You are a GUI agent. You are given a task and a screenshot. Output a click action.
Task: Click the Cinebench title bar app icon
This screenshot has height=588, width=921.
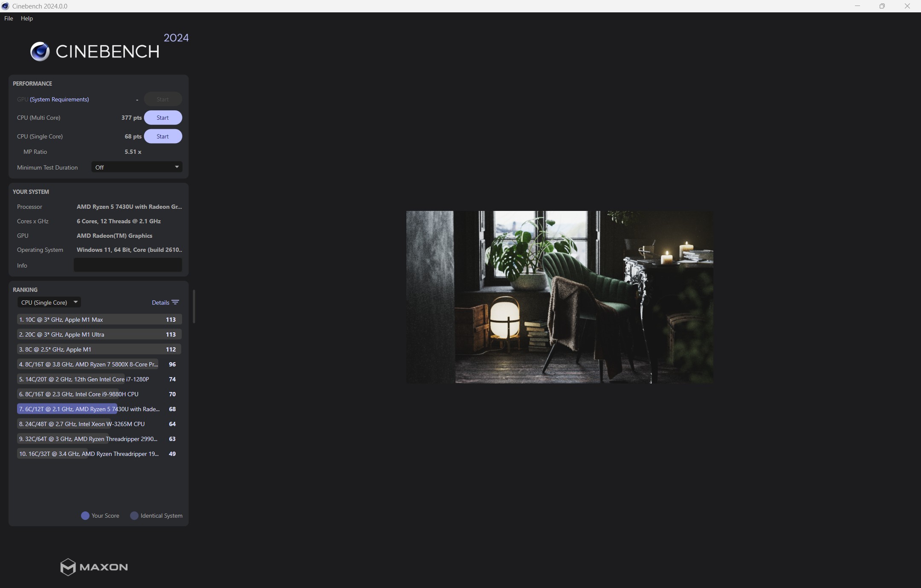pos(6,6)
